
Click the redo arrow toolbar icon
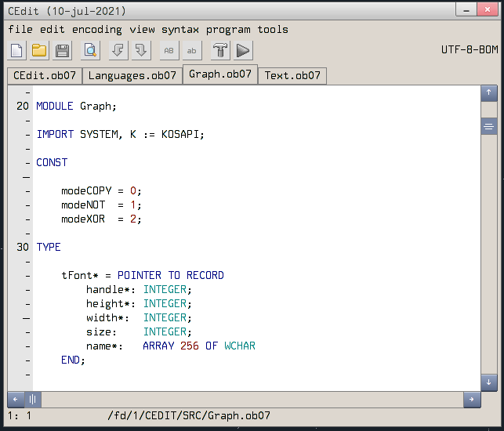click(141, 51)
